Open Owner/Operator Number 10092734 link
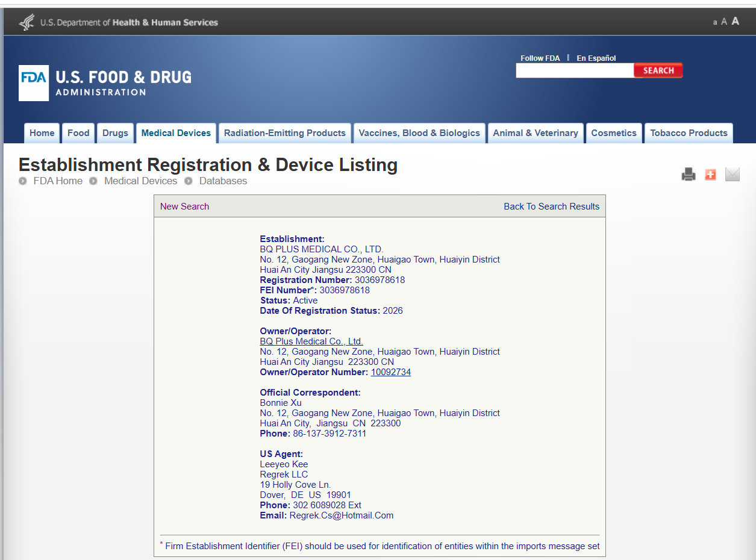Screen dimensions: 756x560 (x=391, y=372)
